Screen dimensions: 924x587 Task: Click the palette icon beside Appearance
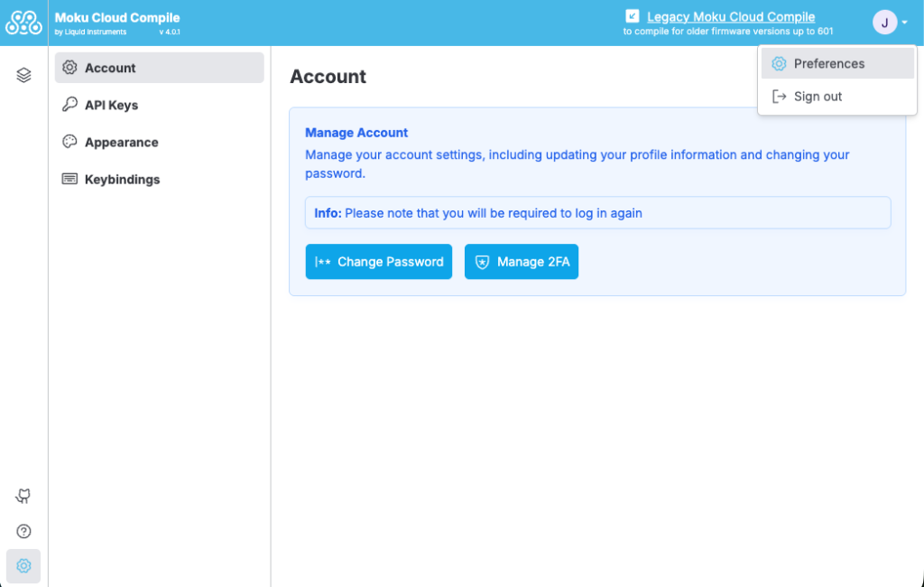[69, 142]
